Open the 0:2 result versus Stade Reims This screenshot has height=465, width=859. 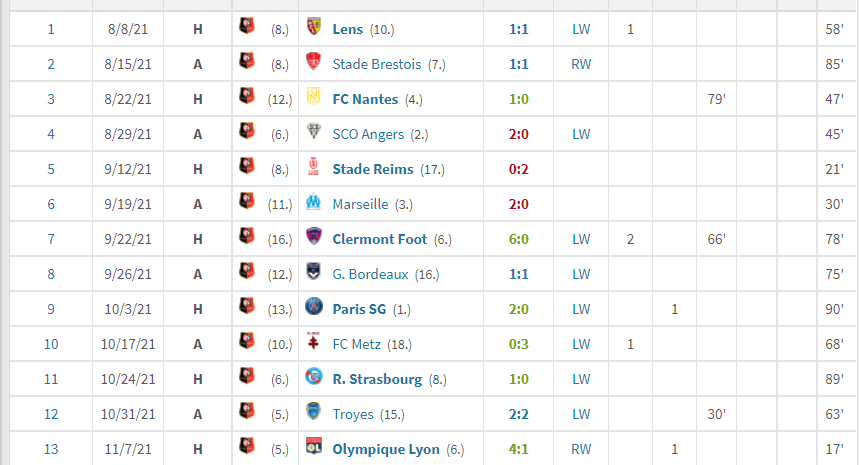pos(518,169)
